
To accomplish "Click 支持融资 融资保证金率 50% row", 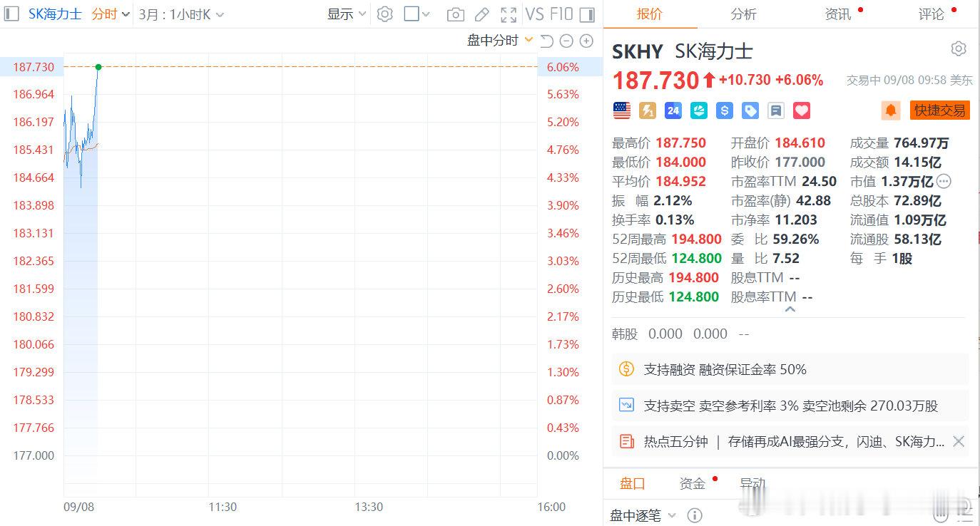I will [790, 369].
